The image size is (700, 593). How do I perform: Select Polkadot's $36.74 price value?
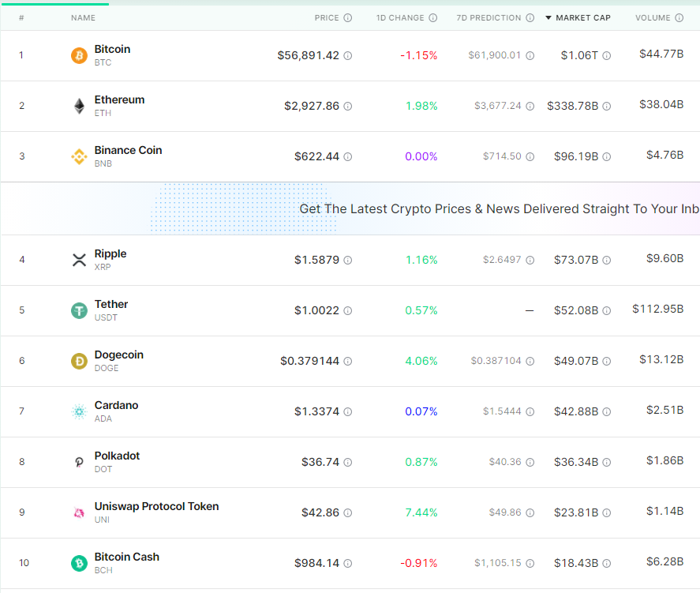320,462
